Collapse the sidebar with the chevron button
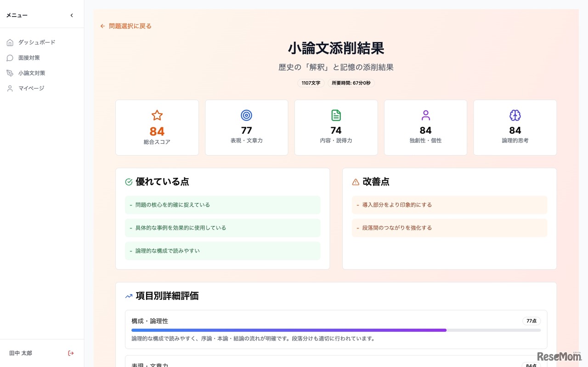Screen dimensions: 588x367 coord(72,15)
